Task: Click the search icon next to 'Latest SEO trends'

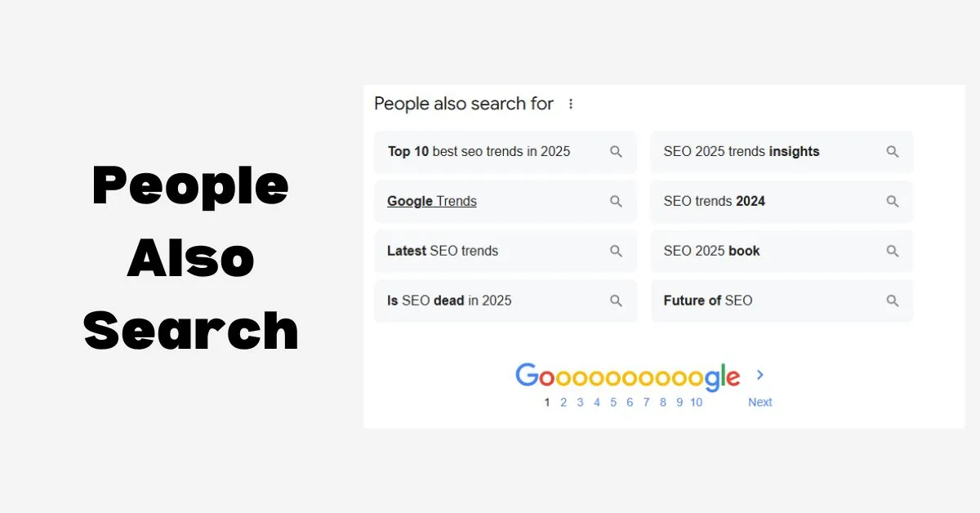Action: (617, 252)
